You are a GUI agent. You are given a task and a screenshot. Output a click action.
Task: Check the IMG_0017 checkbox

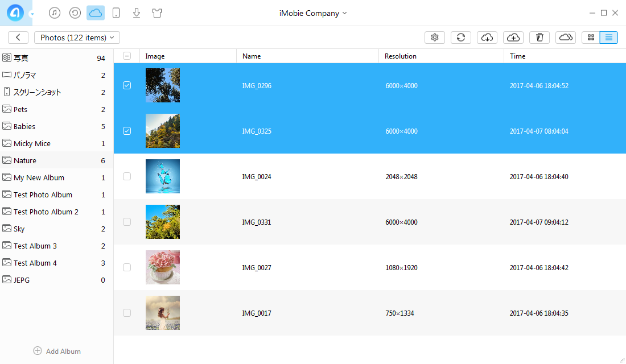pos(127,313)
